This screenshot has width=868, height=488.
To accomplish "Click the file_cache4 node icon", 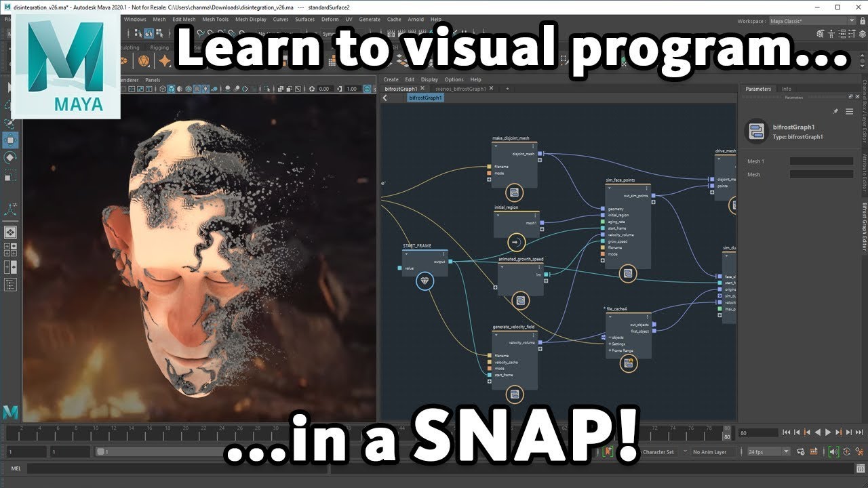I will tap(629, 364).
